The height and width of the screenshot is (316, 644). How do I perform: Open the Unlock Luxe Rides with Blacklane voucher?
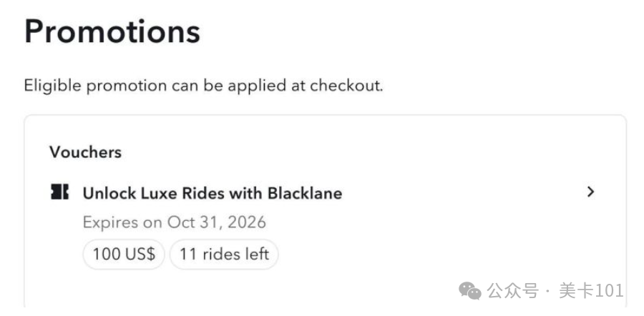pyautogui.click(x=213, y=193)
